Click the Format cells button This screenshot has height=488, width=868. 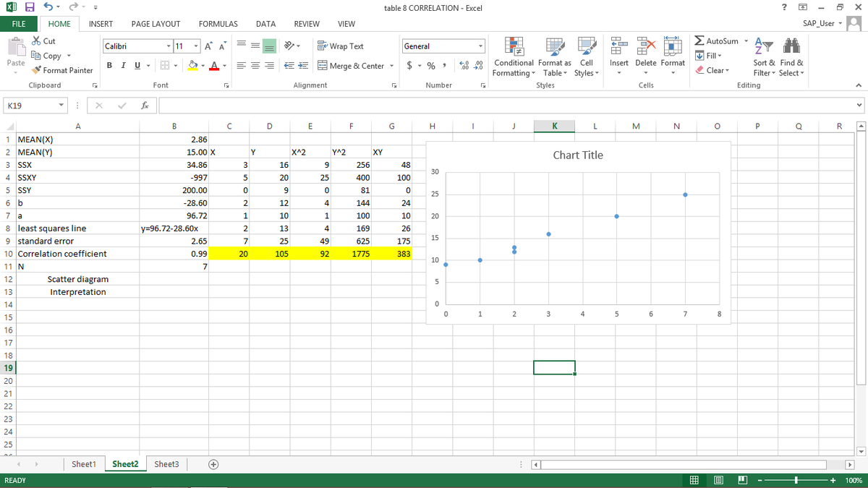click(x=673, y=56)
